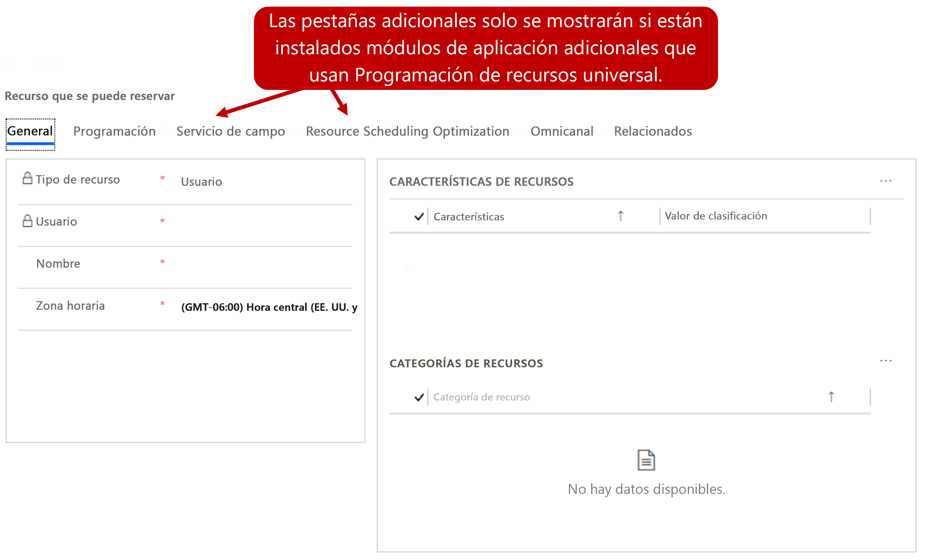The width and height of the screenshot is (926, 560).
Task: Open more options for Características de recursos
Action: pyautogui.click(x=885, y=181)
